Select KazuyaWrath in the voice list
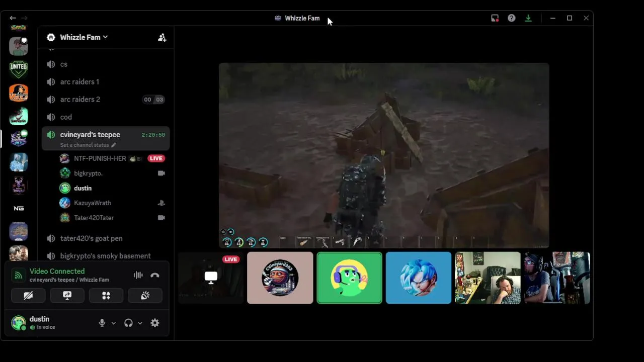The image size is (644, 362). click(93, 203)
